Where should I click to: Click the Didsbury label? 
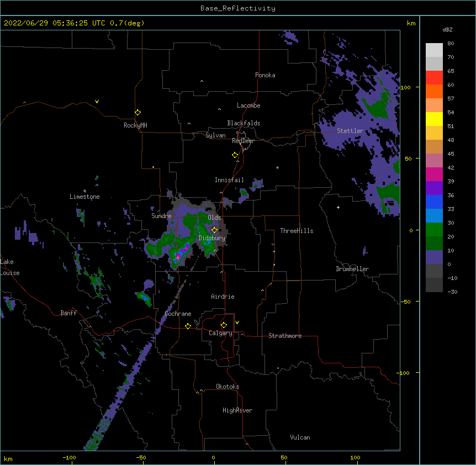click(212, 238)
